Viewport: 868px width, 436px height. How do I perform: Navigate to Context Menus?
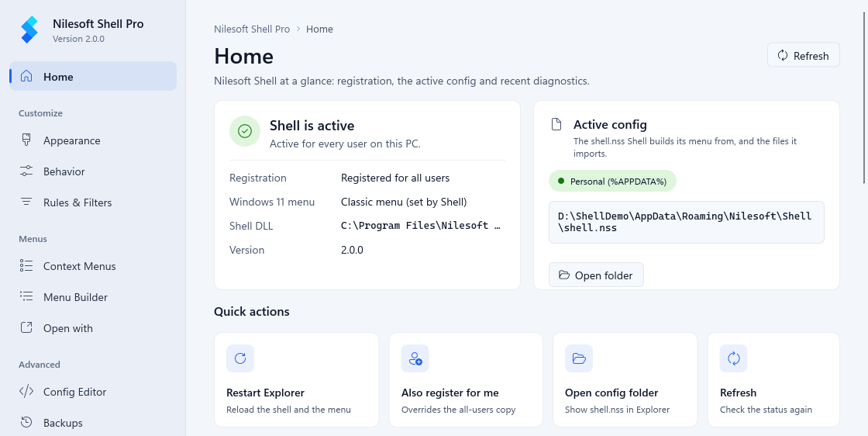click(93, 266)
